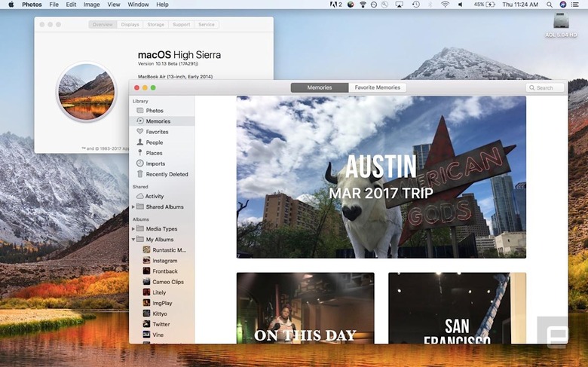This screenshot has height=367, width=588.
Task: Expand the Media Types folder
Action: [133, 228]
